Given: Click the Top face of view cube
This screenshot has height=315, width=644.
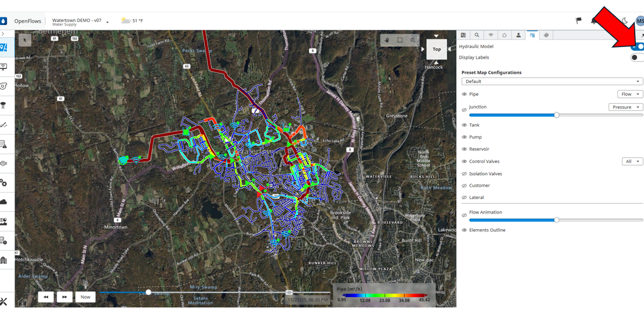Looking at the screenshot, I should (x=436, y=49).
